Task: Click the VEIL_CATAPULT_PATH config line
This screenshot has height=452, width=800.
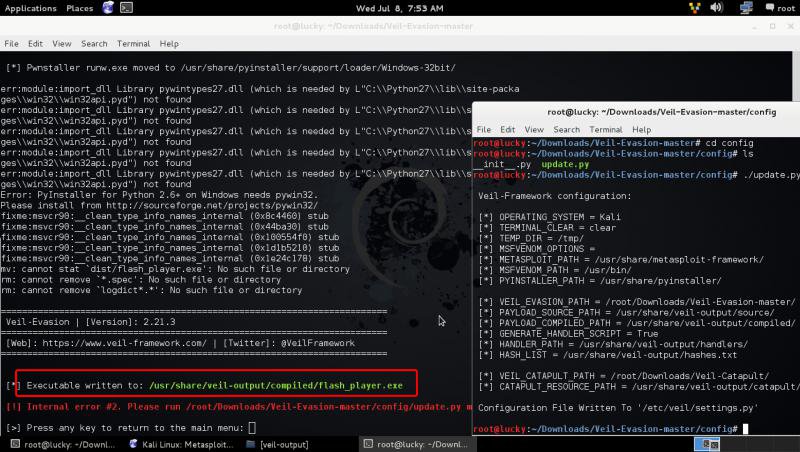Action: point(624,376)
